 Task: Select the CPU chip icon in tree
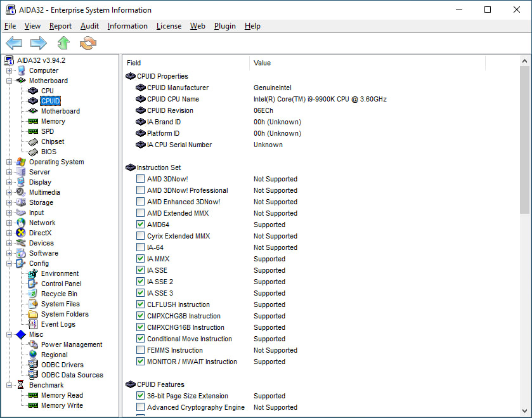click(33, 91)
